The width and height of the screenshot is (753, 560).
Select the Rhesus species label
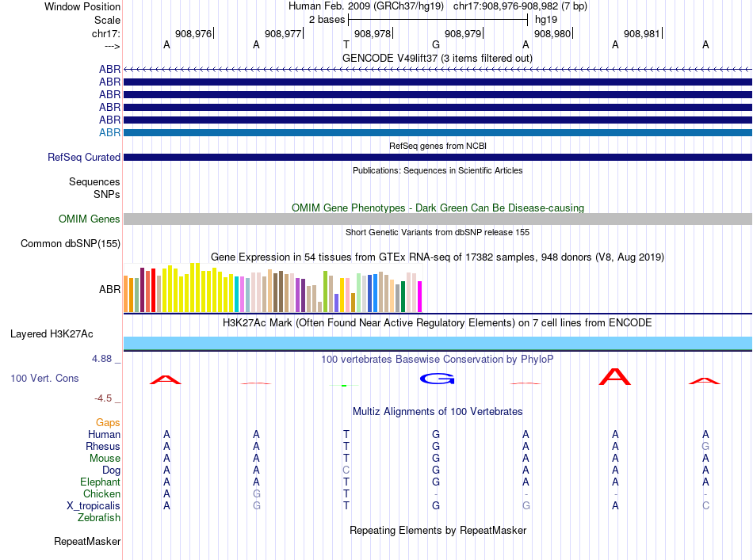(103, 447)
